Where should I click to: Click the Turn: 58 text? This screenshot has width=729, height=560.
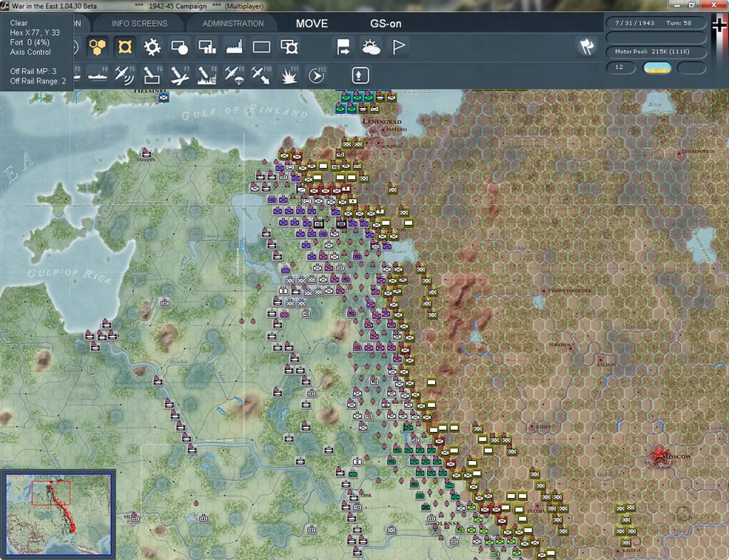click(678, 23)
